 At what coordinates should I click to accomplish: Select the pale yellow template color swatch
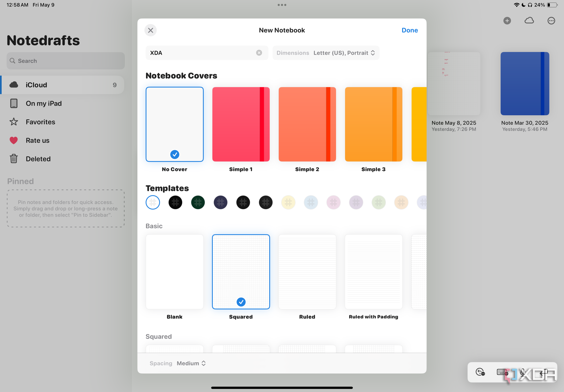288,202
